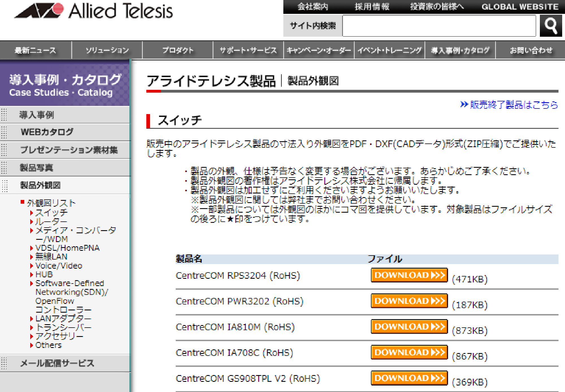This screenshot has width=565, height=392.
Task: Open Software-Defined Networking(SDN)/OpenFlow コントローラー link
Action: click(x=71, y=296)
